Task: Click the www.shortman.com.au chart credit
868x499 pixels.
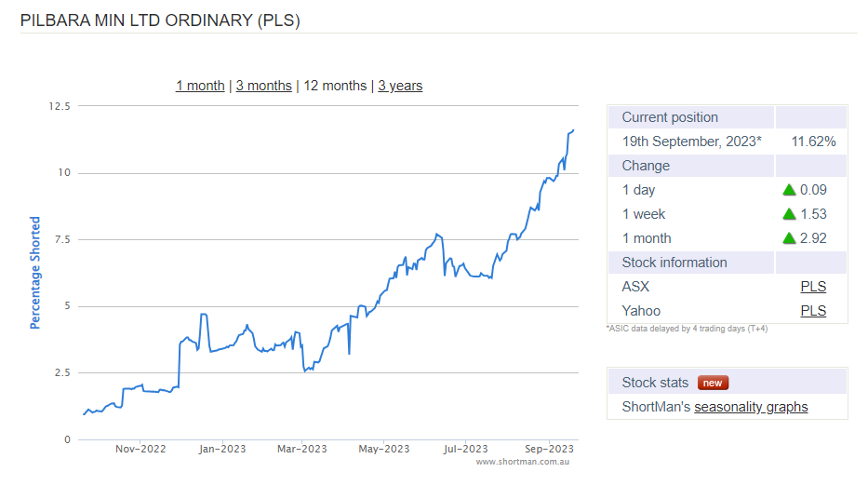Action: click(x=522, y=462)
